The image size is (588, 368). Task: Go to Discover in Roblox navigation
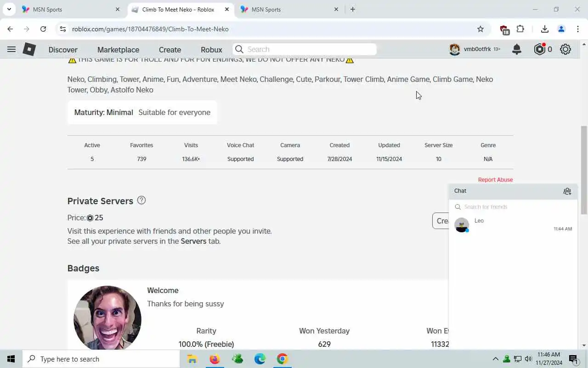pos(63,50)
